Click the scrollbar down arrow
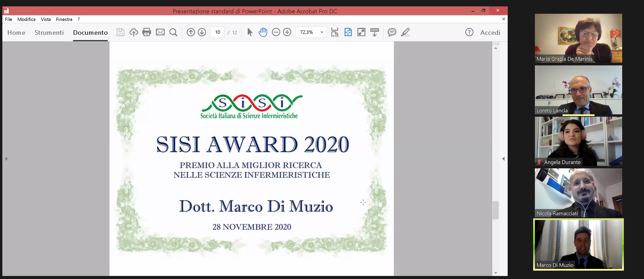 (x=496, y=273)
